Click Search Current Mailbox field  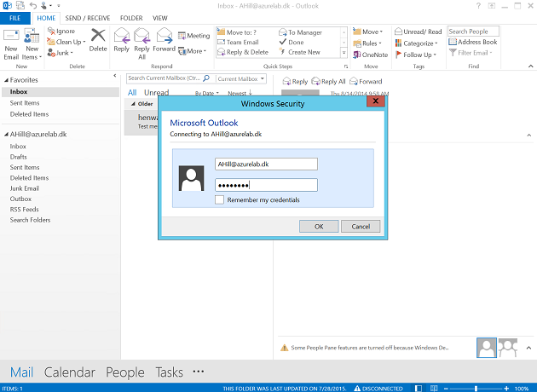click(168, 78)
